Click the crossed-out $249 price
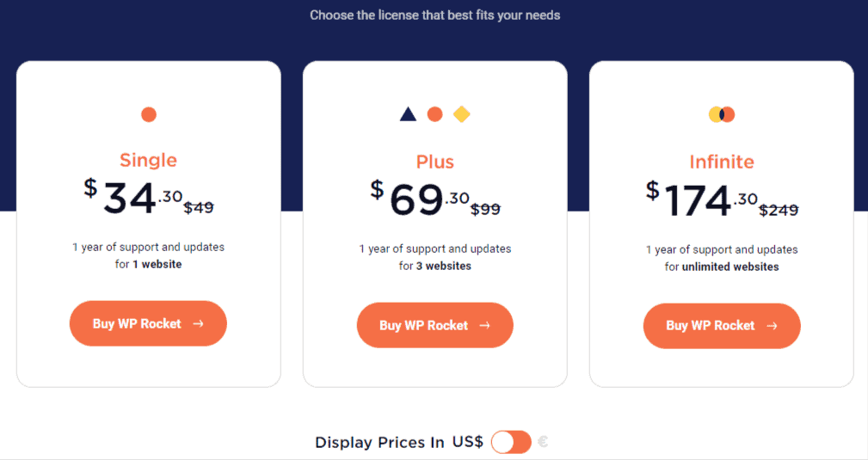 779,209
